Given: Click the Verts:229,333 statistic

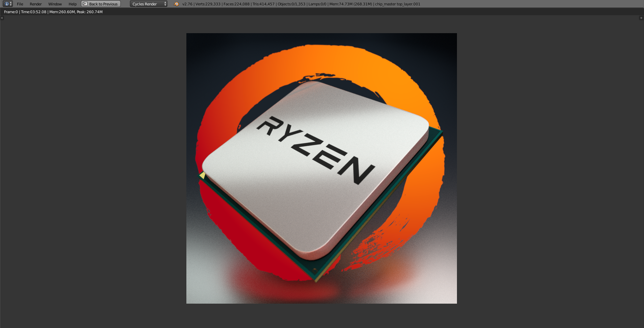Looking at the screenshot, I should click(208, 4).
